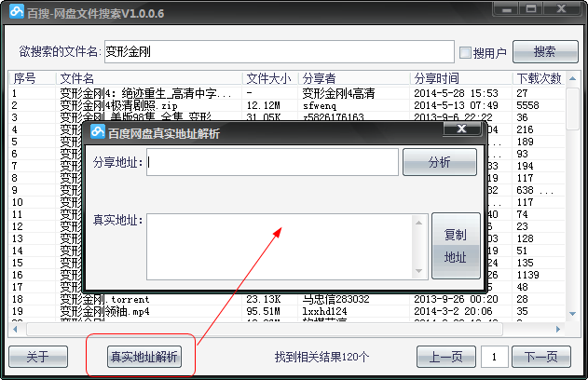588x380 pixels.
Task: Click the 真实地址 box scroll-down arrow
Action: click(419, 271)
